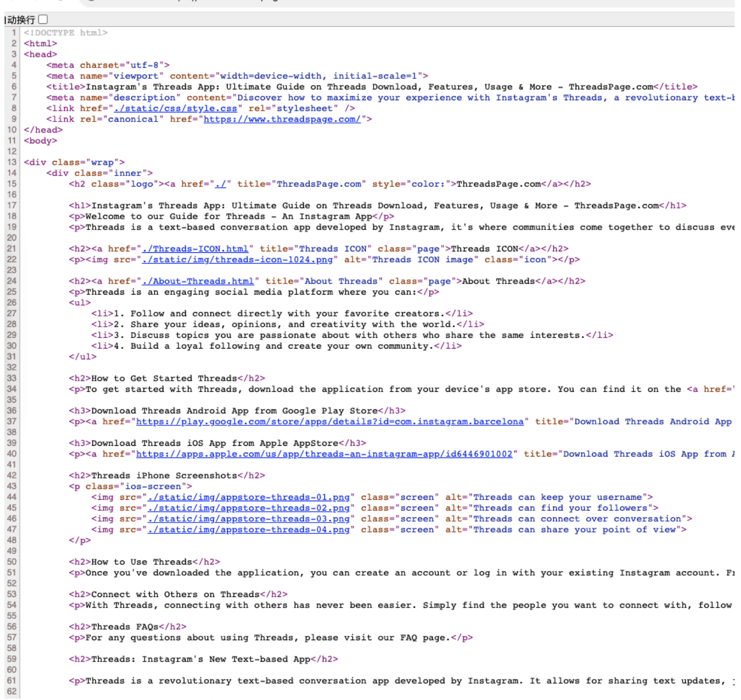Select line number 1 in the gutter

click(14, 33)
